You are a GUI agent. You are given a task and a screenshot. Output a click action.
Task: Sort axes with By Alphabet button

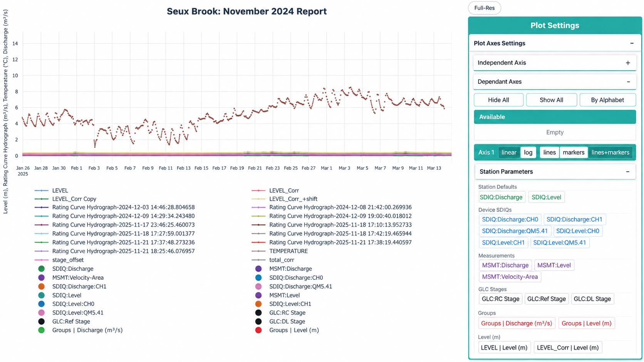(607, 100)
